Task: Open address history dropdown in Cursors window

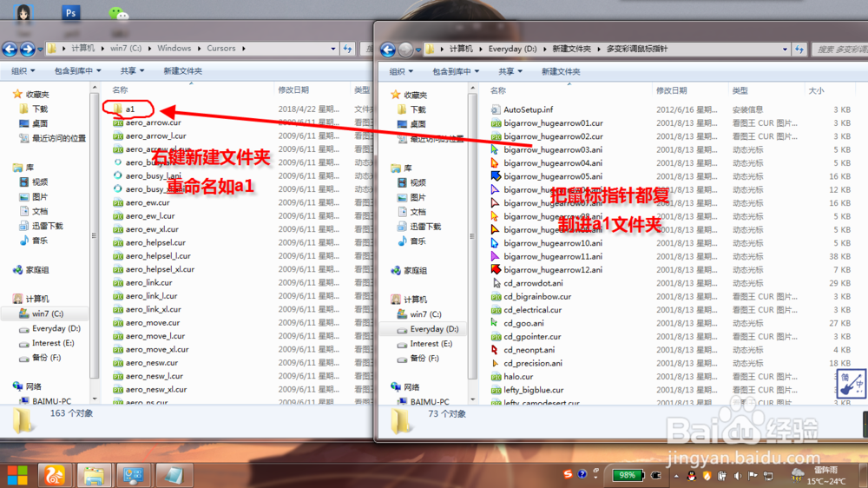Action: (x=332, y=49)
